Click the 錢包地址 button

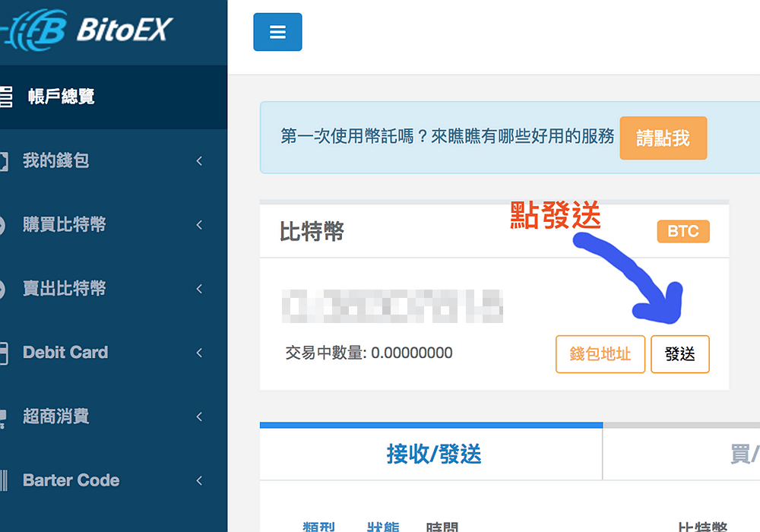(x=600, y=354)
